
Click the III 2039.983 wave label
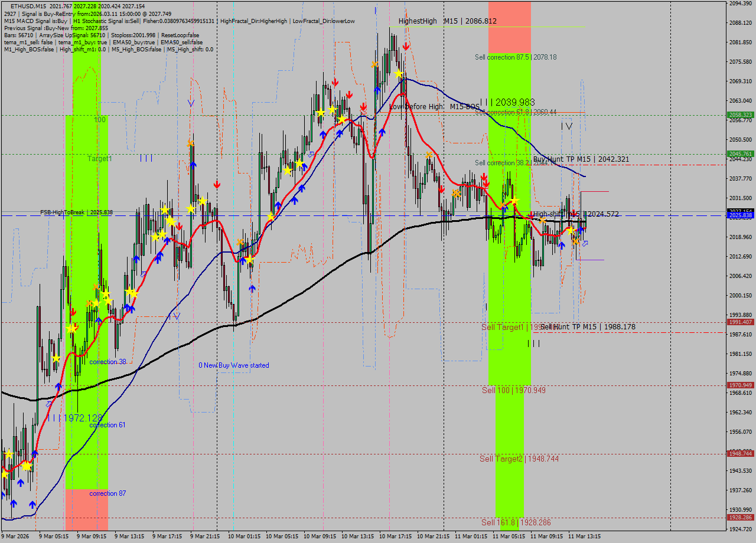[x=507, y=102]
